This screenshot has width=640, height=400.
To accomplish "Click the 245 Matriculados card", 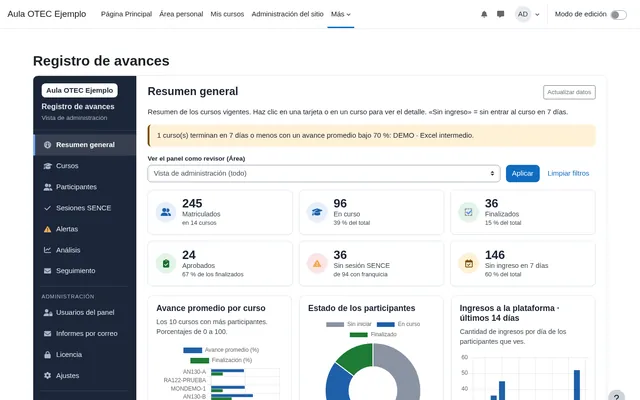I will coord(220,212).
